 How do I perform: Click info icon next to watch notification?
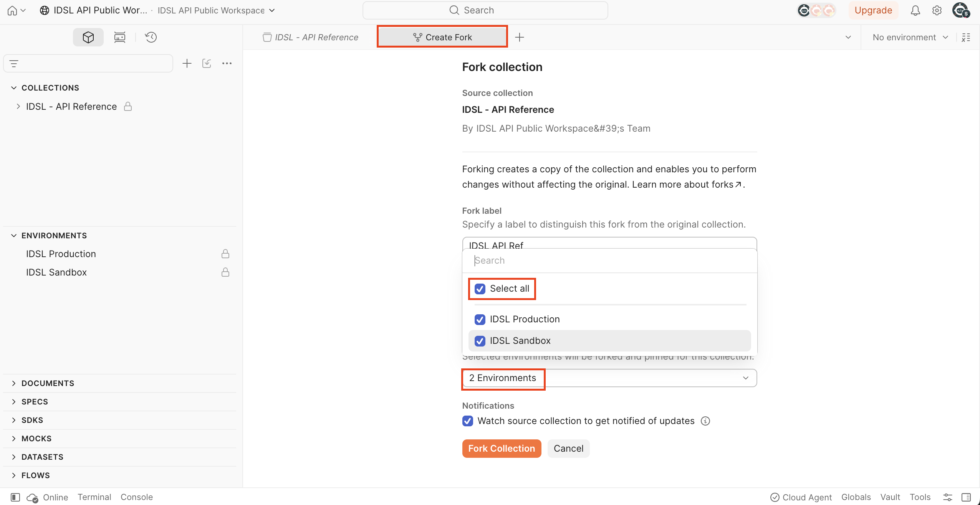point(705,421)
